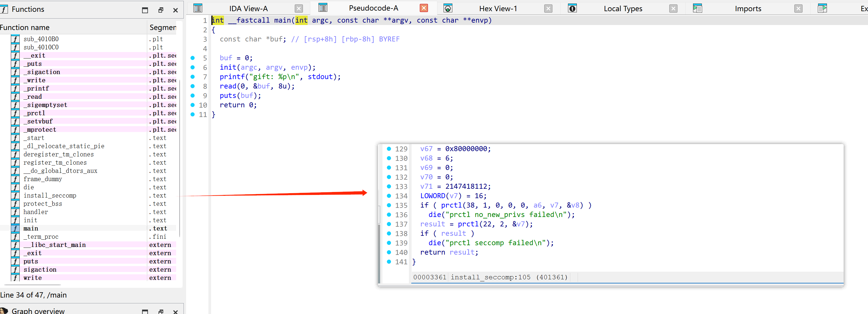Sort by the Segment column header
The height and width of the screenshot is (314, 868).
163,27
